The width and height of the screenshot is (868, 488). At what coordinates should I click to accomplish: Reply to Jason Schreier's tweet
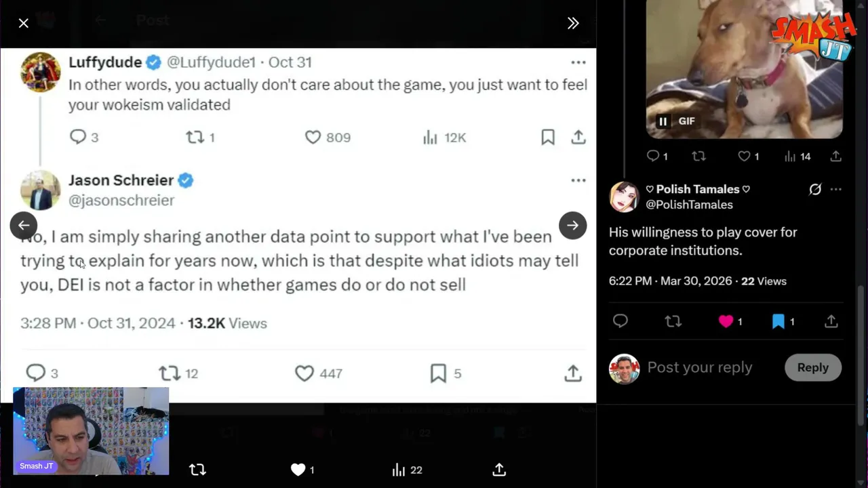point(35,373)
